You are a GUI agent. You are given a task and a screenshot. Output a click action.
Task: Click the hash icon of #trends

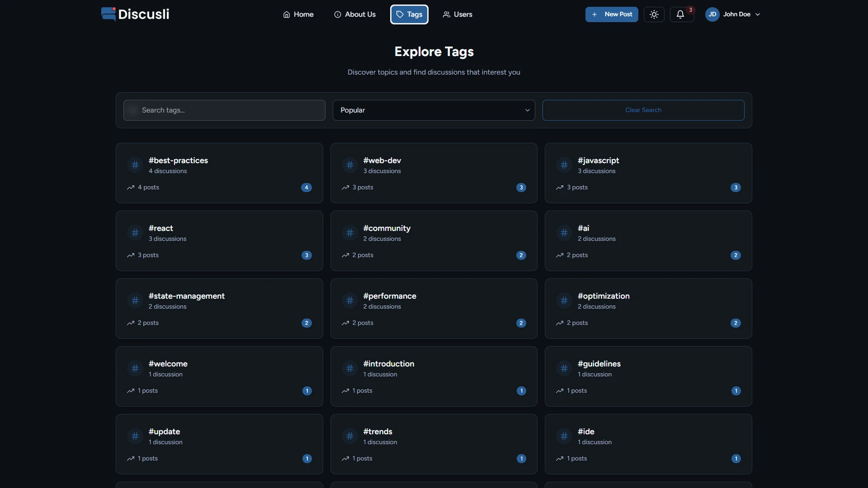pos(349,436)
